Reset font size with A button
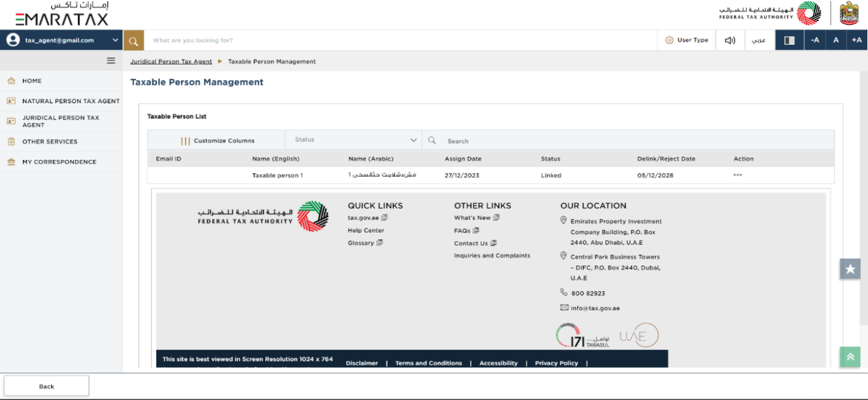This screenshot has width=868, height=400. click(836, 40)
